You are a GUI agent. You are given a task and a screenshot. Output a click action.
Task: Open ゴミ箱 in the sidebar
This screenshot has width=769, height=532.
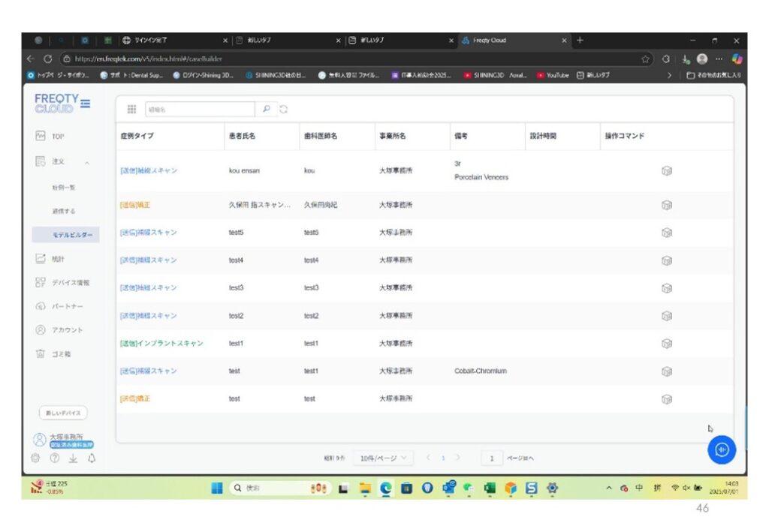click(x=62, y=353)
